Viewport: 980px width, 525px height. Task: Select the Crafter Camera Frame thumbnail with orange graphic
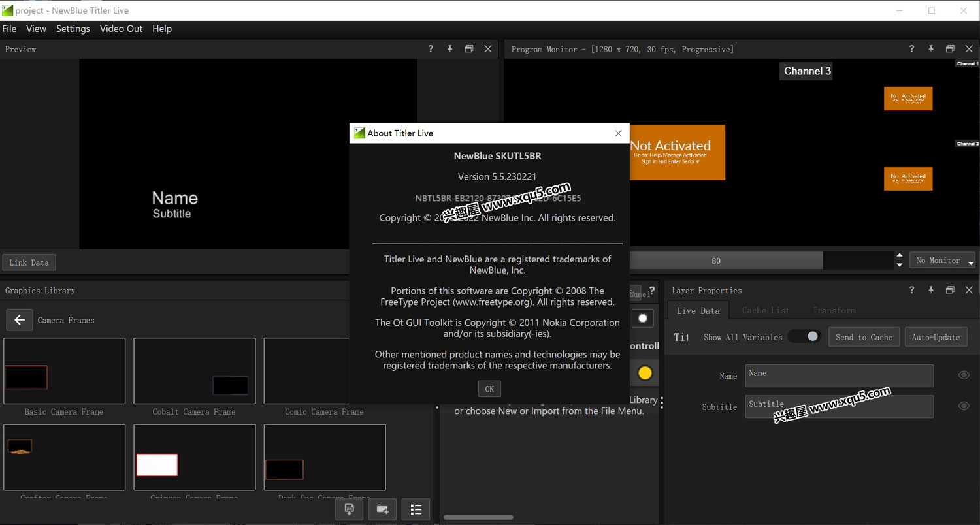point(64,457)
